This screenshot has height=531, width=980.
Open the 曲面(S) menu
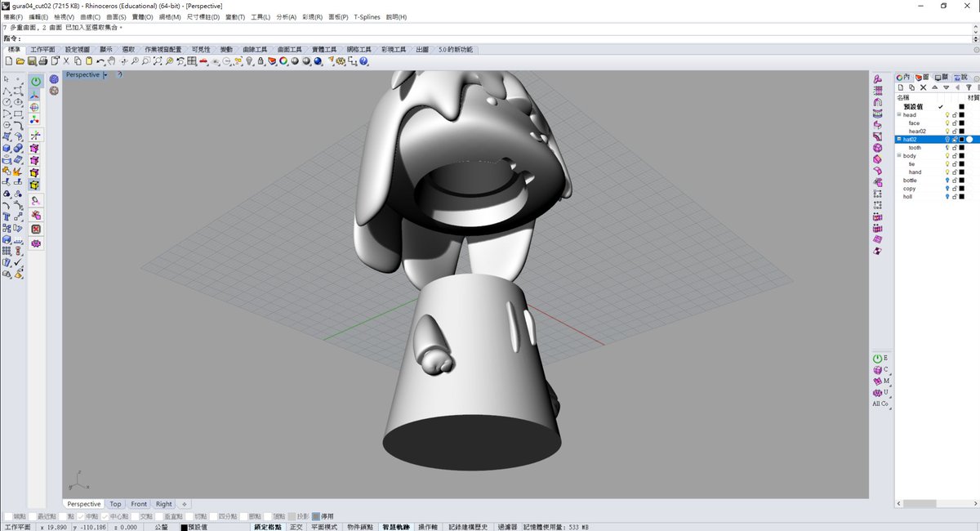tap(118, 17)
